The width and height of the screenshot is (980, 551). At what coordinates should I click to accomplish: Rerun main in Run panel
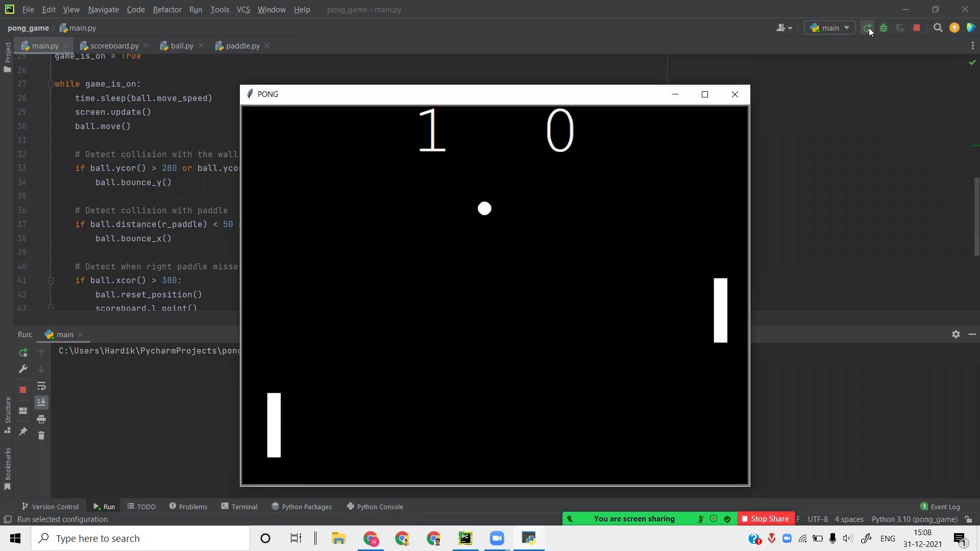[x=23, y=353]
